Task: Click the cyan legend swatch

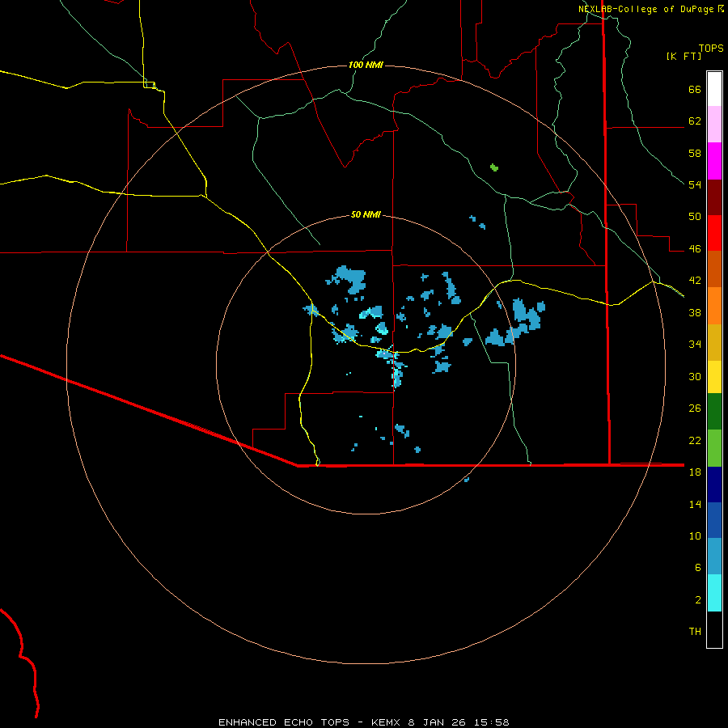Action: pyautogui.click(x=714, y=593)
